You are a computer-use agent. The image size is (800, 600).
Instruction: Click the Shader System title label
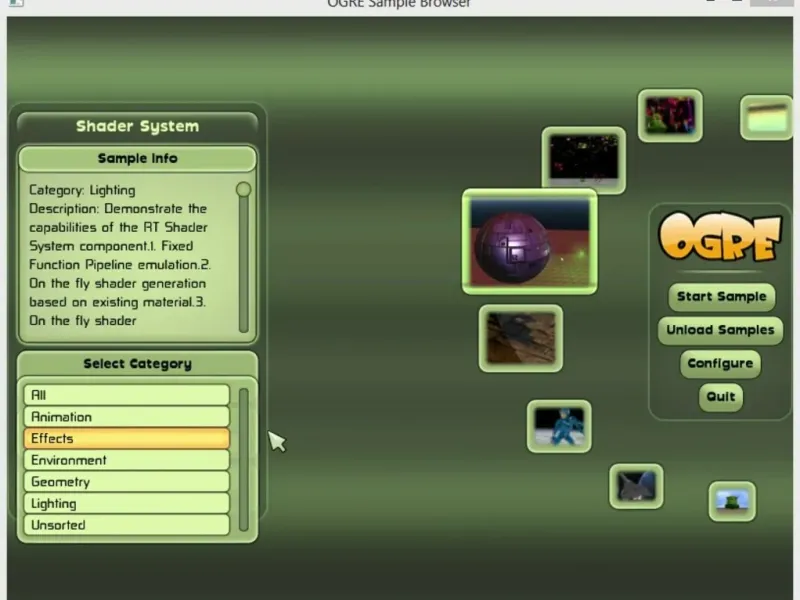tap(137, 126)
